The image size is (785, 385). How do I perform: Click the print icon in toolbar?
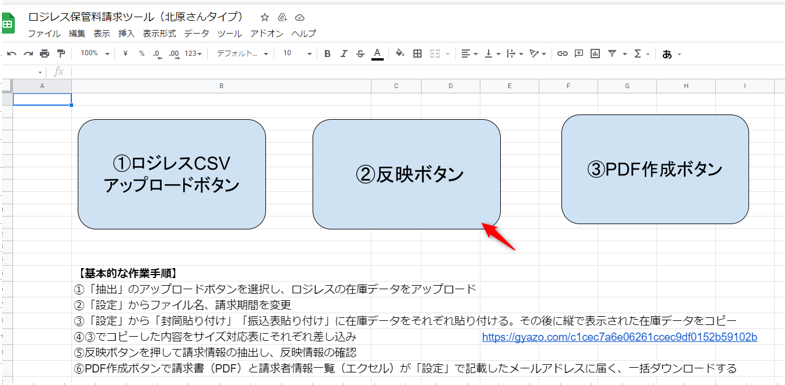pos(45,54)
